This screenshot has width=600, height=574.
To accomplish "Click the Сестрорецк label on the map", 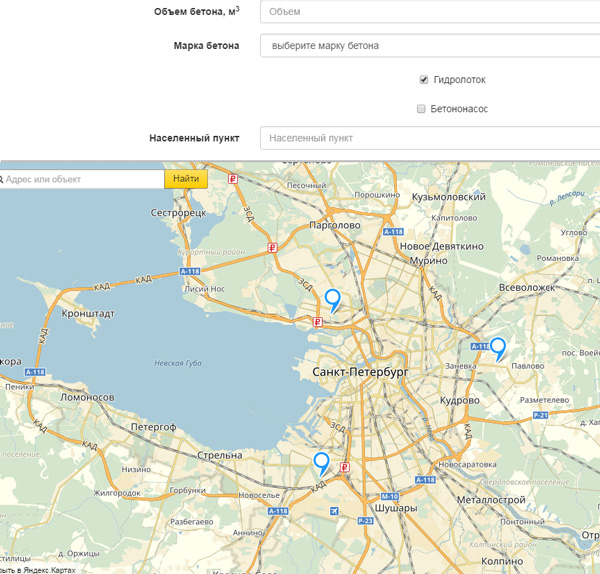I will (x=178, y=213).
